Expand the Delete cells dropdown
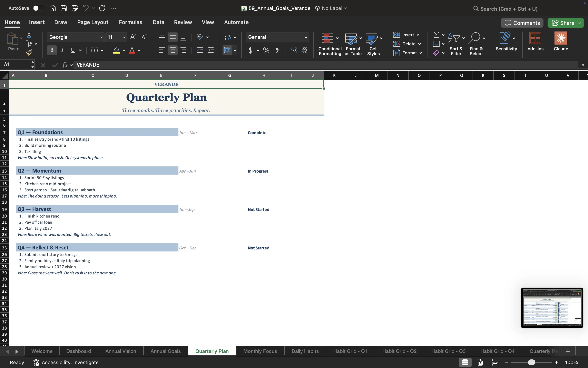This screenshot has height=368, width=588. 420,44
